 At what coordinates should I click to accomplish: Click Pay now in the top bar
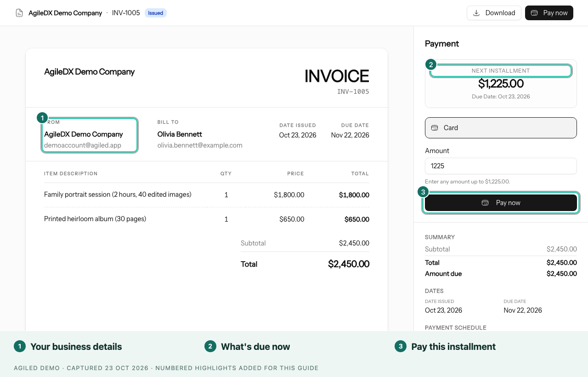coord(549,13)
